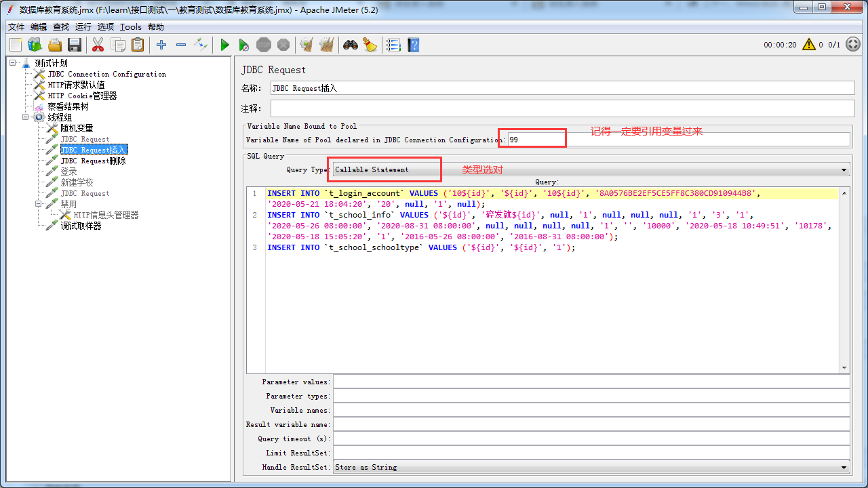The image size is (868, 488).
Task: Collapse all tree nodes with the minus icon
Action: 181,45
